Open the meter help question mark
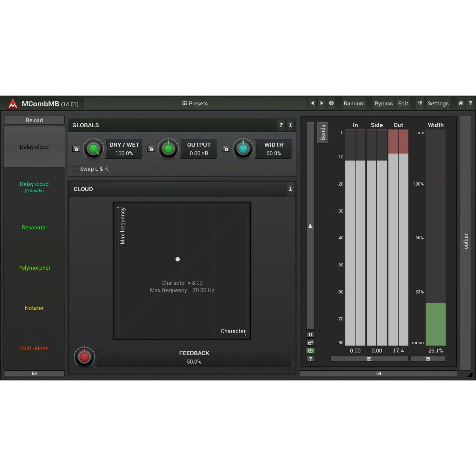 (x=310, y=359)
